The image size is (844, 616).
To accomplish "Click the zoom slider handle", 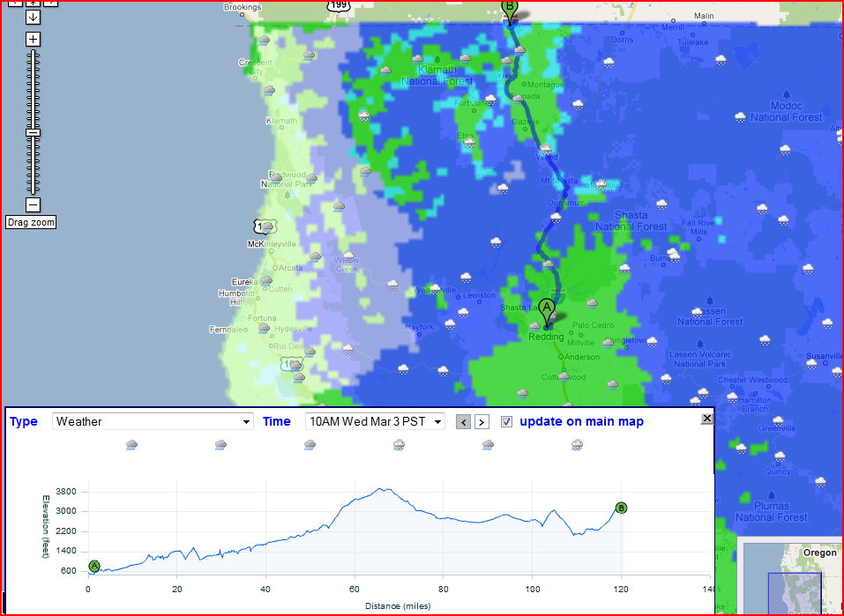I will pyautogui.click(x=33, y=132).
